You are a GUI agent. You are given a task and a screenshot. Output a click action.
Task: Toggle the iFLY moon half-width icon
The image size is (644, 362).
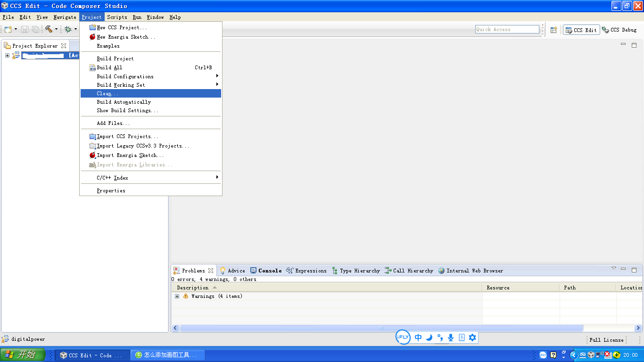pyautogui.click(x=429, y=337)
